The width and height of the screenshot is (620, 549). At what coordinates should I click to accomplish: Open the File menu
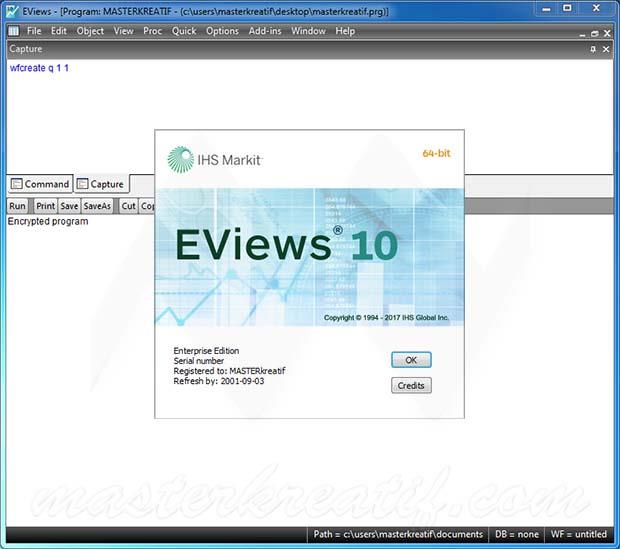34,31
